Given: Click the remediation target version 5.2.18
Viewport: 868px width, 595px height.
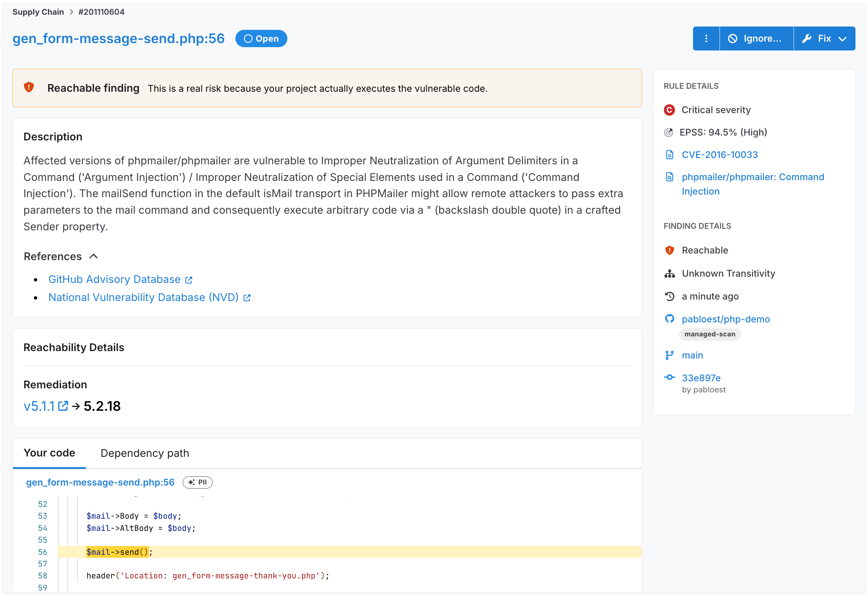Looking at the screenshot, I should [102, 406].
